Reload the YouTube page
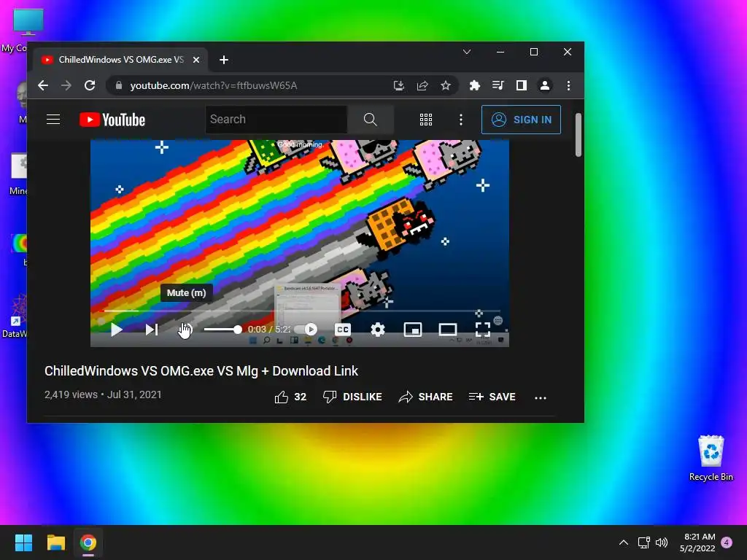The image size is (747, 560). [90, 85]
